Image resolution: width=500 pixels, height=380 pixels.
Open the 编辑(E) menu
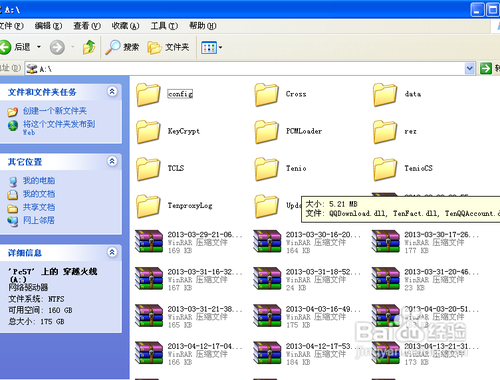(49, 26)
